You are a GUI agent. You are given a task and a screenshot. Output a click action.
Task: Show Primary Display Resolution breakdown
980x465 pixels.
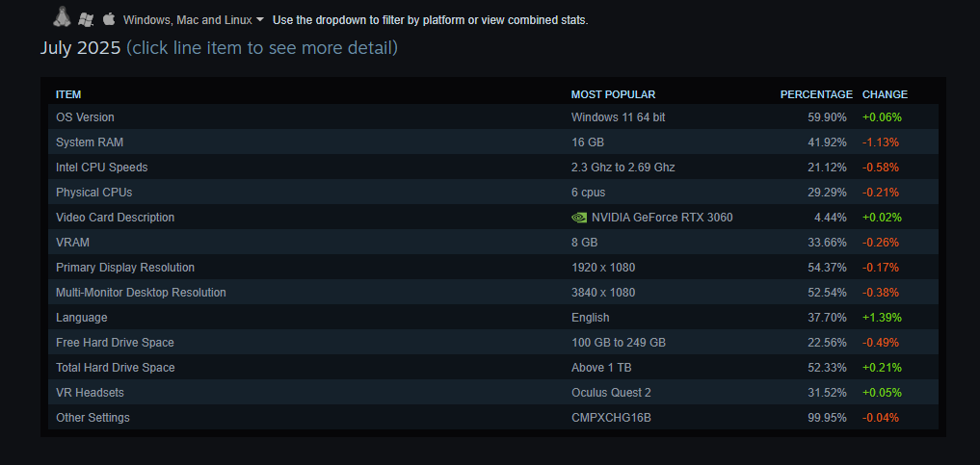click(x=493, y=267)
